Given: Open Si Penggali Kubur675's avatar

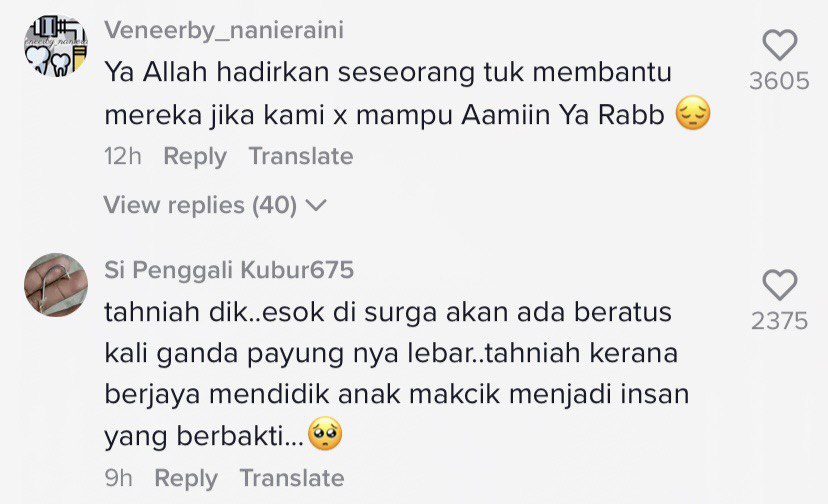Looking at the screenshot, I should [x=55, y=285].
